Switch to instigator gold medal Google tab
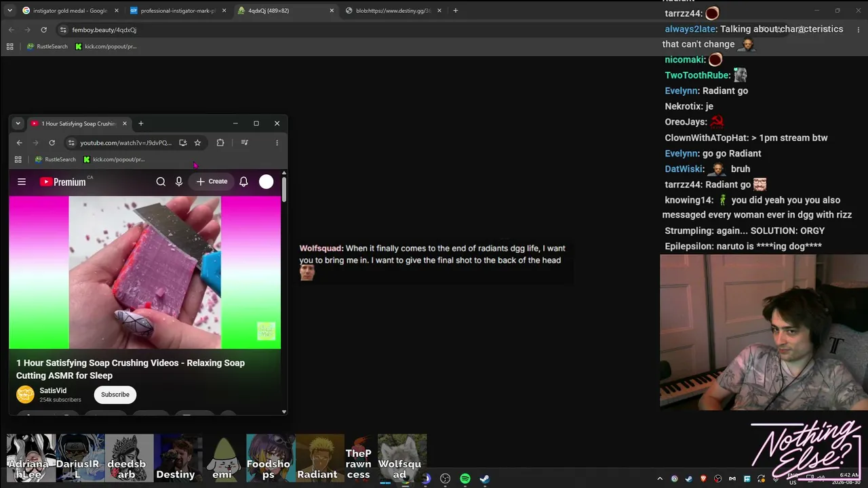 (69, 11)
